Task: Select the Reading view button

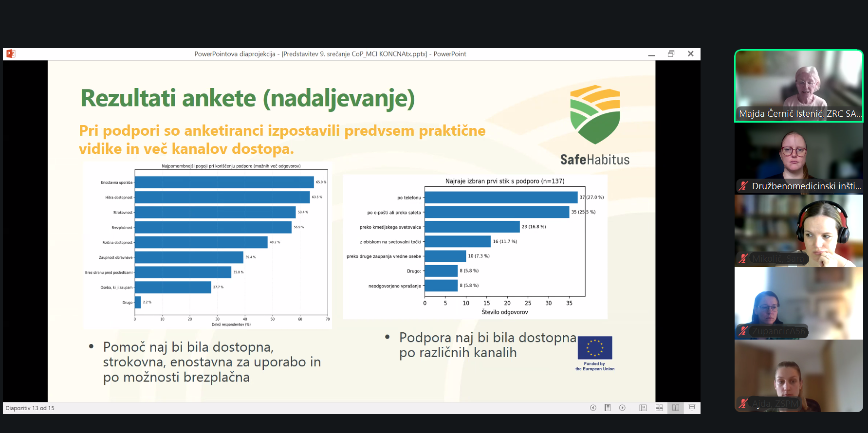Action: (x=676, y=408)
